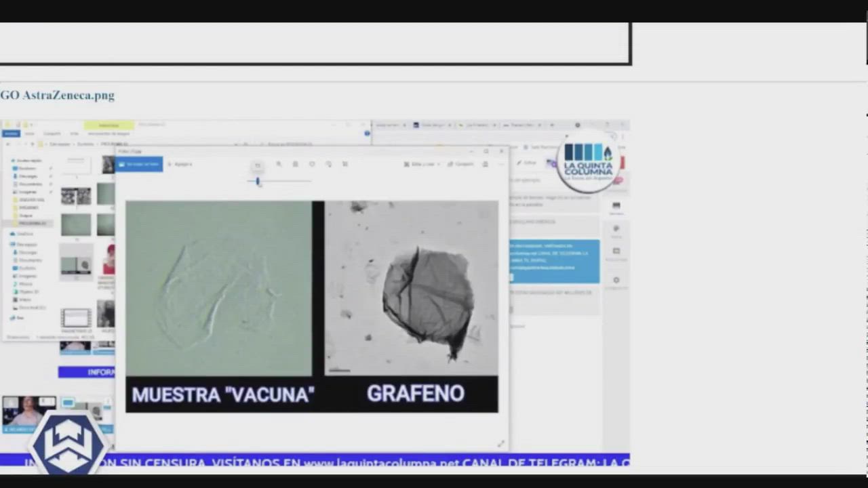
Task: Click the heart favorite icon in Photos
Action: (x=312, y=164)
